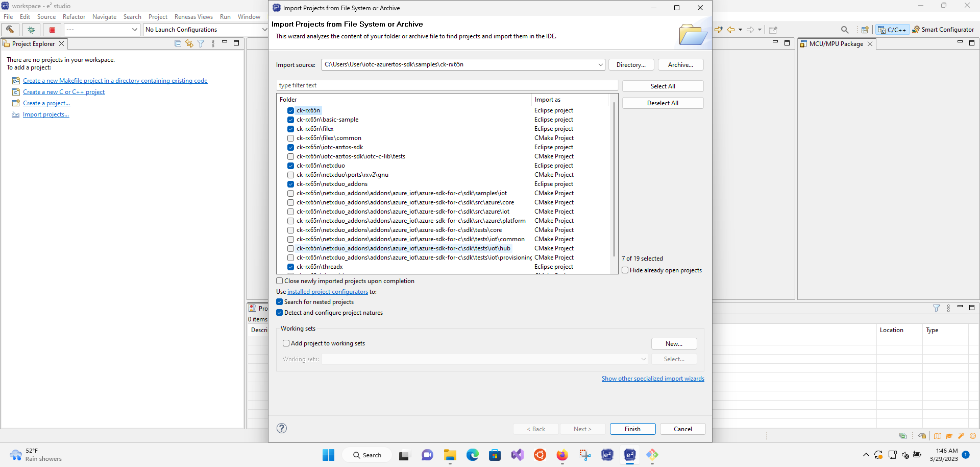Expand the Import source path dropdown
Image resolution: width=980 pixels, height=467 pixels.
point(600,65)
